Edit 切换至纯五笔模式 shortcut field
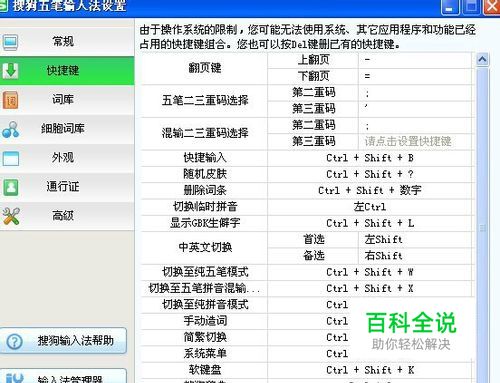Viewport: 500px width, 383px height. click(x=370, y=272)
